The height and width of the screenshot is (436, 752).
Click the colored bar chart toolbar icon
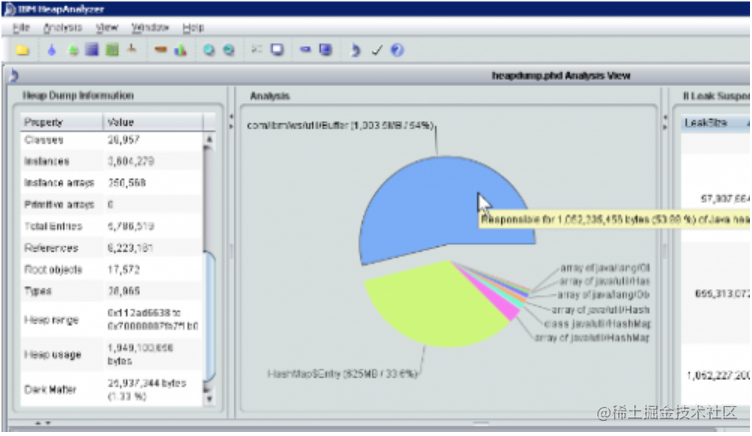(180, 50)
